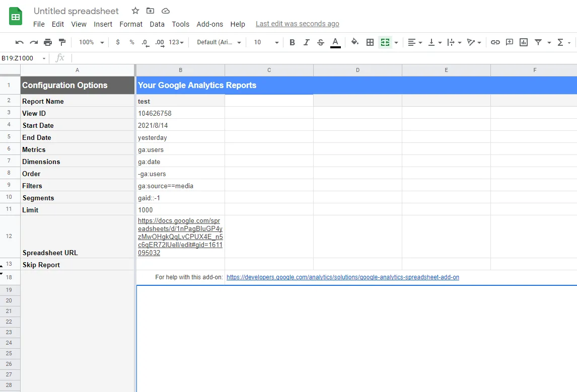Click the Insert comment icon
Image resolution: width=577 pixels, height=392 pixels.
pyautogui.click(x=510, y=42)
